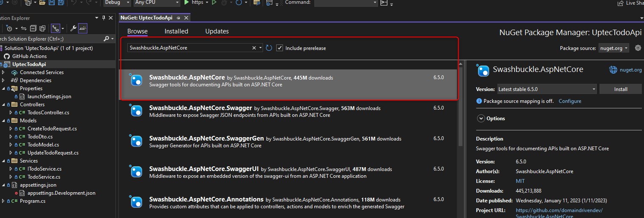
Task: Open the Package source nuget.org dropdown
Action: tap(614, 48)
